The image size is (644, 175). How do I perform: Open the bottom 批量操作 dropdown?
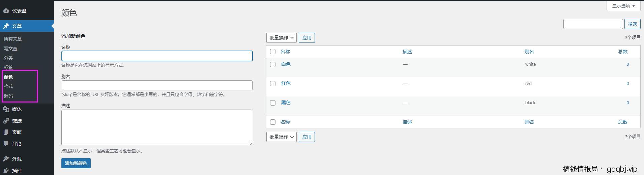pos(282,137)
